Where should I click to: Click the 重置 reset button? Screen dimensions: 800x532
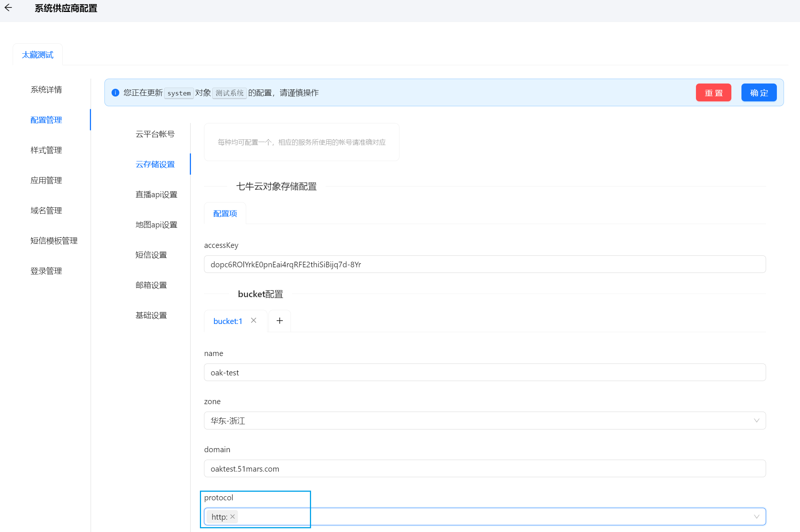pyautogui.click(x=713, y=93)
